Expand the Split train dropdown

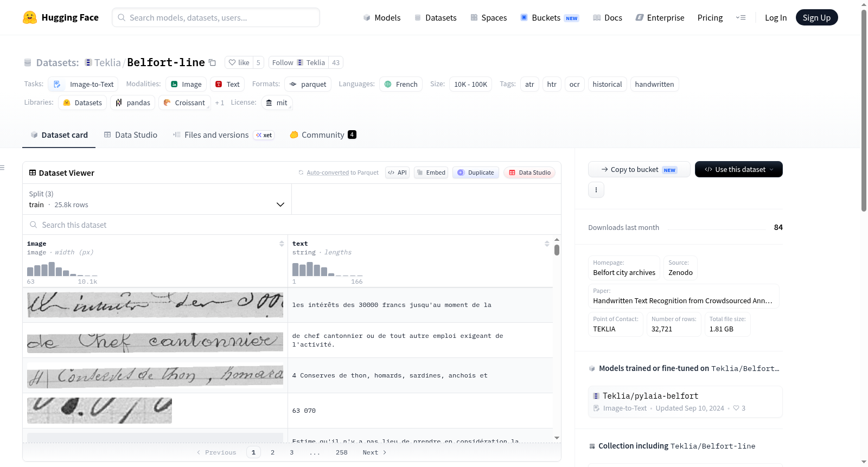(x=157, y=199)
